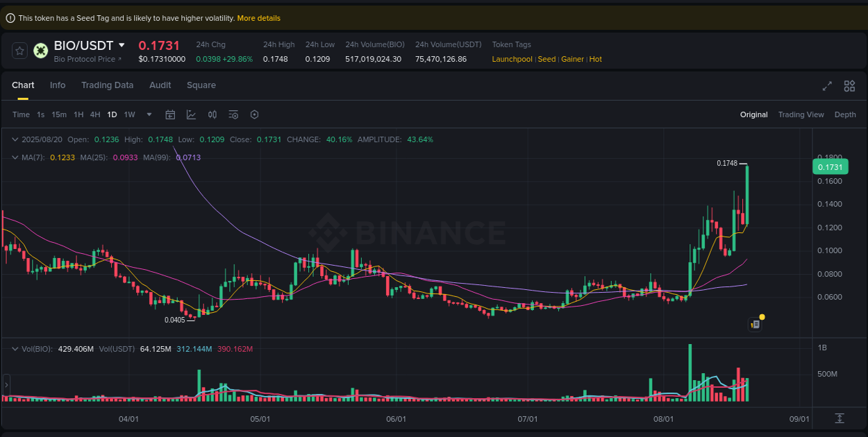Image resolution: width=868 pixels, height=437 pixels.
Task: Open the BIO/USDT pair selector dropdown
Action: (x=90, y=45)
